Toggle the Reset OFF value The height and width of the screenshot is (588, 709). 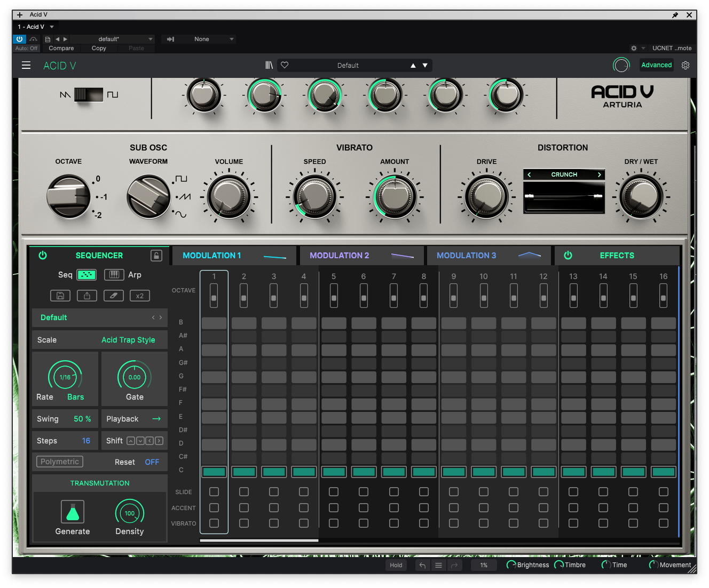click(152, 462)
